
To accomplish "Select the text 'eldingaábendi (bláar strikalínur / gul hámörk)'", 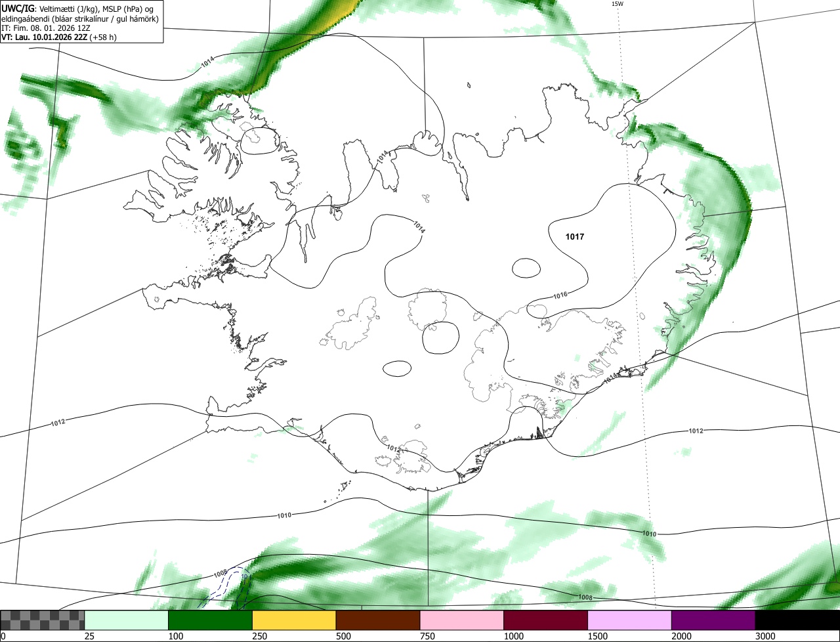I will [79, 18].
